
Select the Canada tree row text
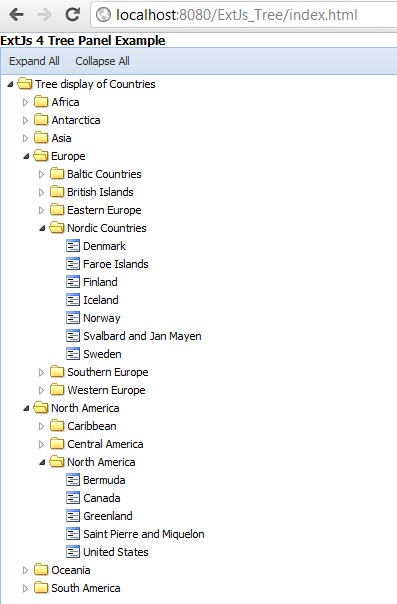[102, 498]
